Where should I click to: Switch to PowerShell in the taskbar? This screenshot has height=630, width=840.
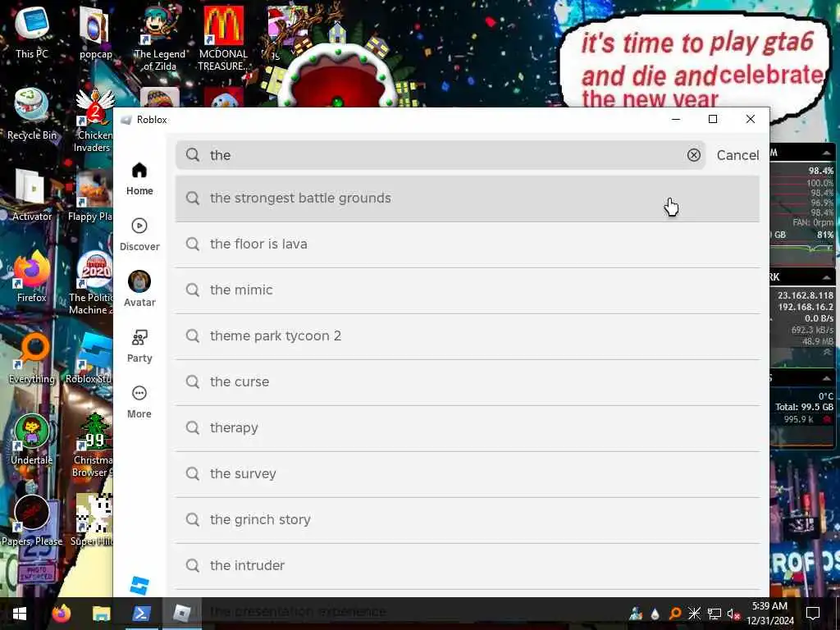(x=141, y=614)
